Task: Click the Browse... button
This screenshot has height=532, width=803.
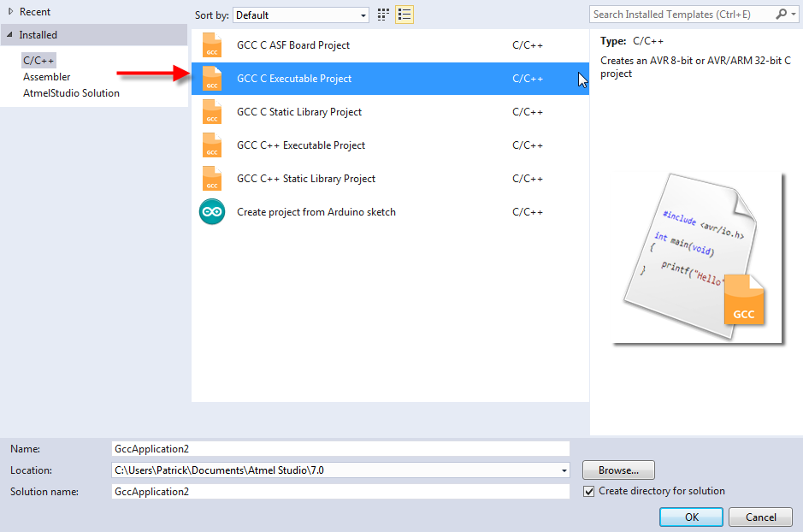Action: [x=618, y=470]
